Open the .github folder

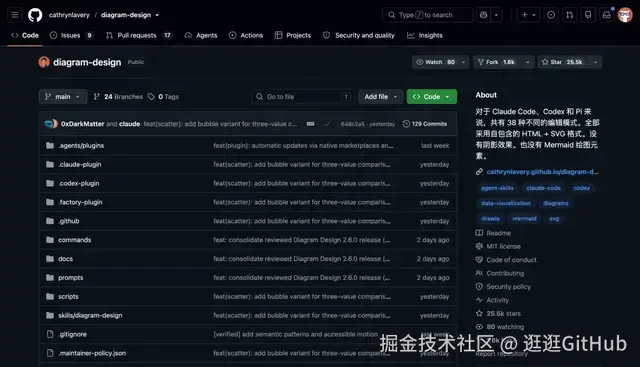(x=69, y=221)
